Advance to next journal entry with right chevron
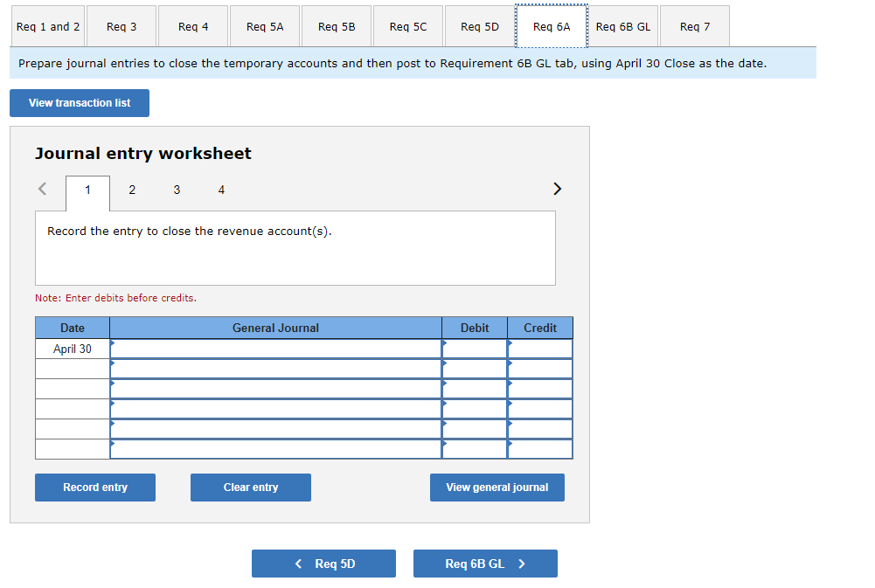 [x=557, y=189]
